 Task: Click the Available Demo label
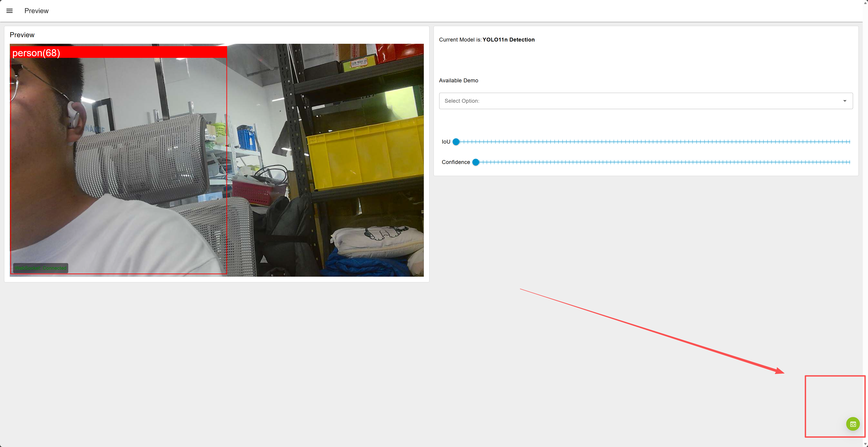[458, 80]
